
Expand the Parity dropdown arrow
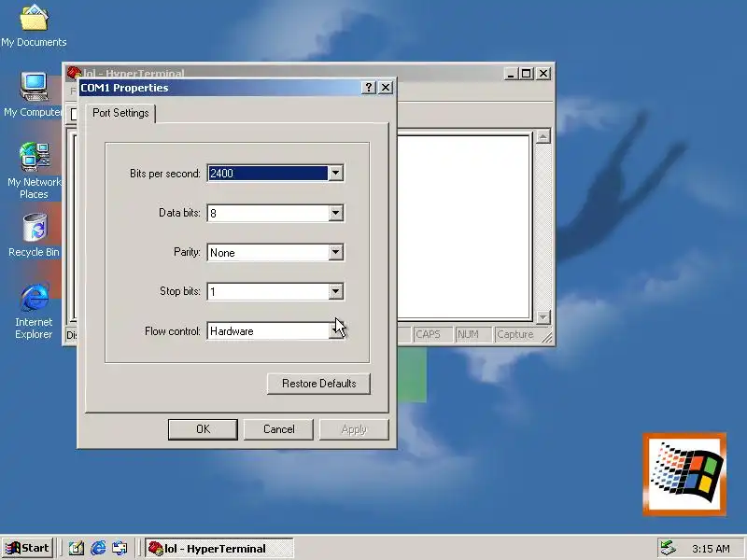point(335,252)
